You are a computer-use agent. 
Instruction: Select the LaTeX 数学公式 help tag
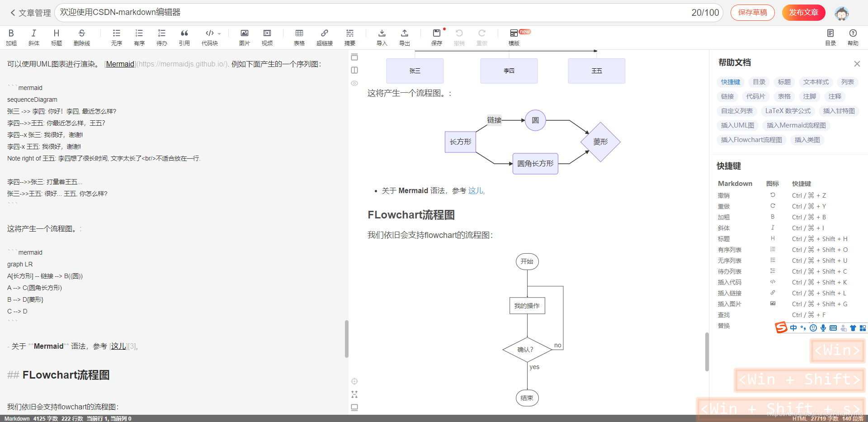(x=788, y=111)
